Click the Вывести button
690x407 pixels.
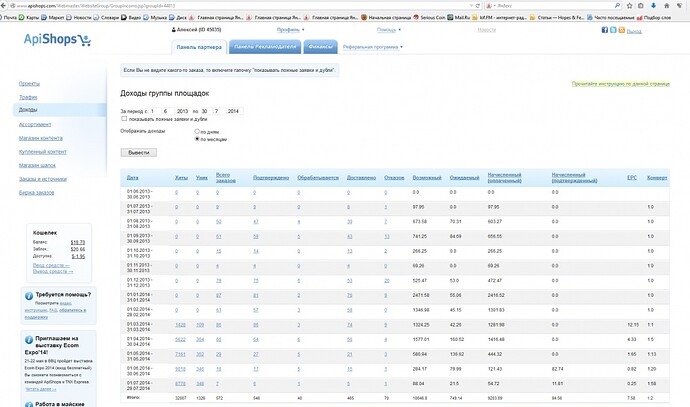(x=139, y=153)
